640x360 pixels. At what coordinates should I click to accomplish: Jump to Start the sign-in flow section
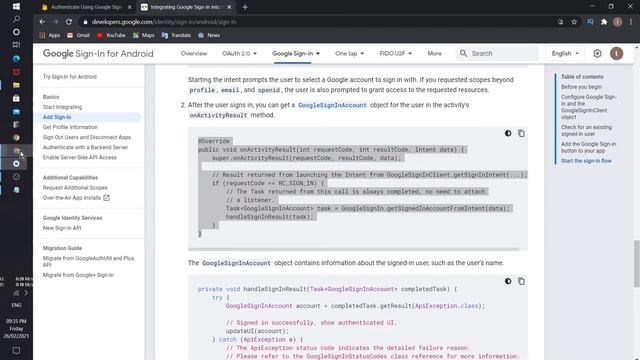point(586,161)
